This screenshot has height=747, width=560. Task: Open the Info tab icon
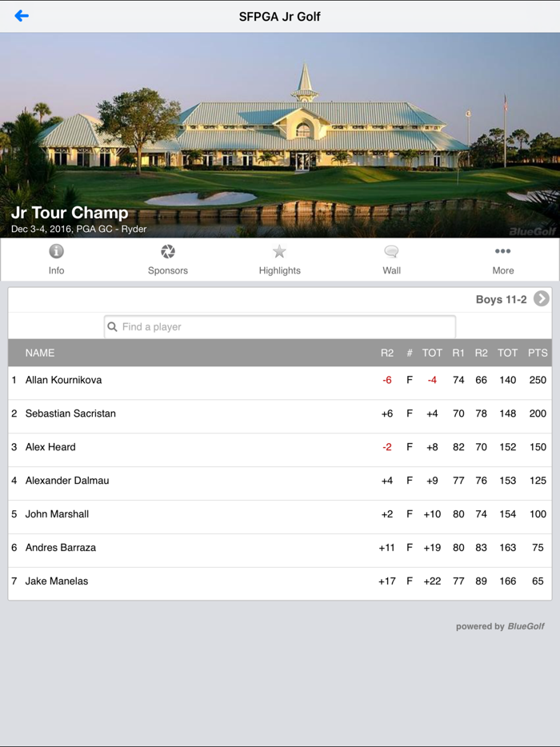click(56, 252)
